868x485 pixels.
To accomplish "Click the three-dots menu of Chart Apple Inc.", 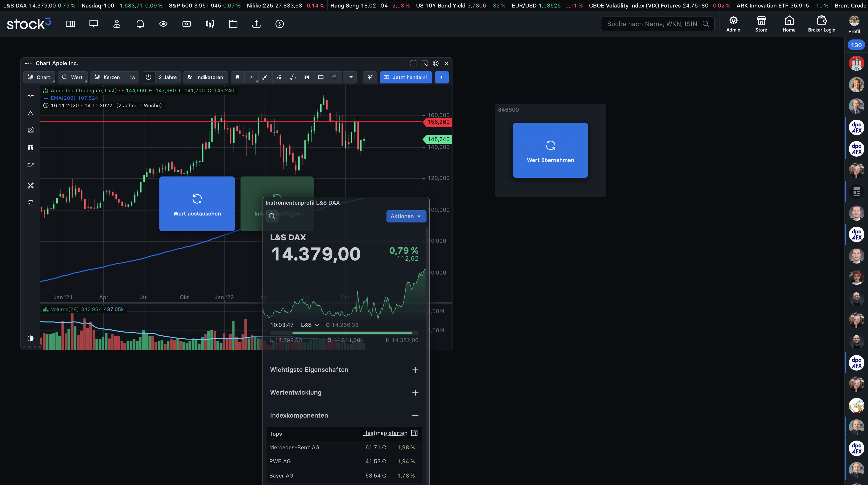I will (28, 63).
